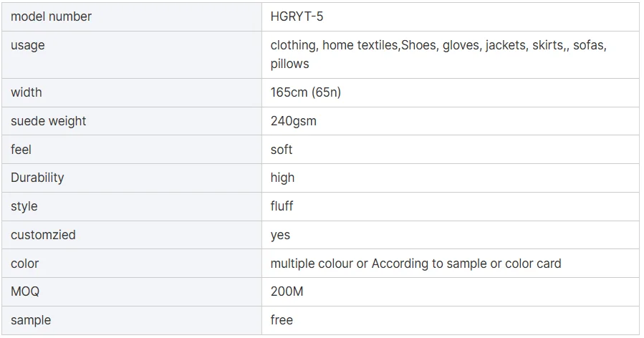The image size is (644, 338).
Task: Click the "style" row label
Action: (24, 206)
